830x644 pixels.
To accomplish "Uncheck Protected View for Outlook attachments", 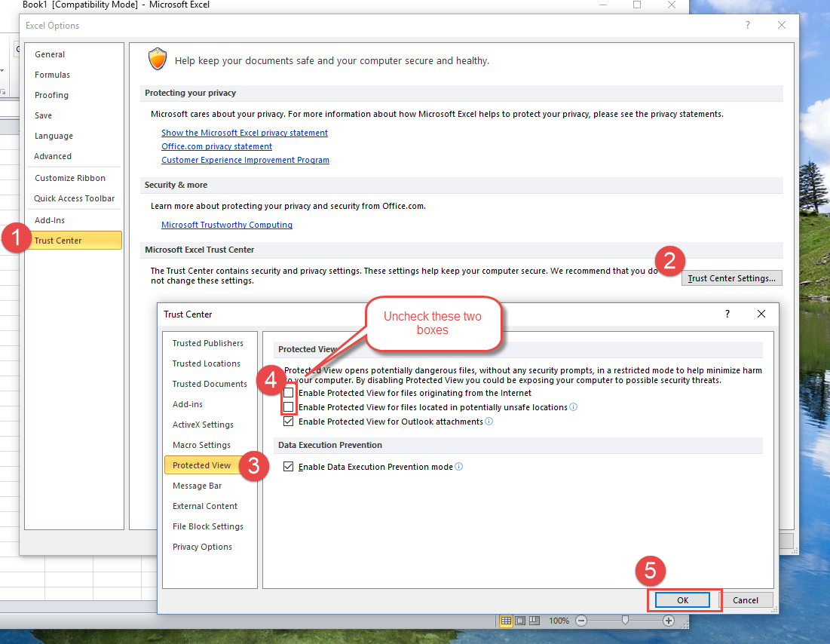I will (x=289, y=421).
